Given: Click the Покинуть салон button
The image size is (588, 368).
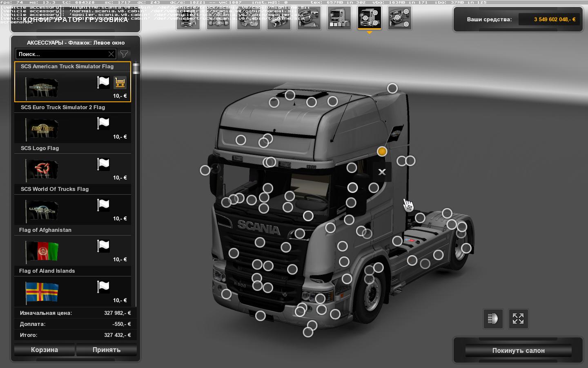Looking at the screenshot, I should tap(518, 350).
